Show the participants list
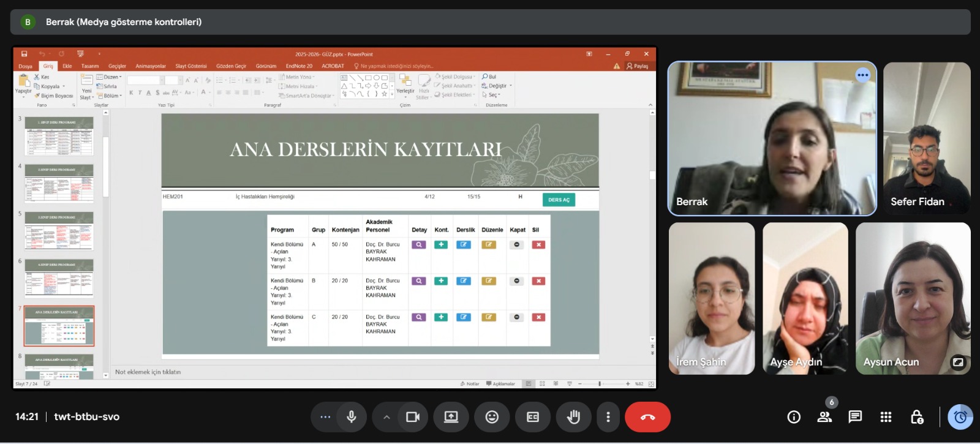The height and width of the screenshot is (444, 980). 824,417
